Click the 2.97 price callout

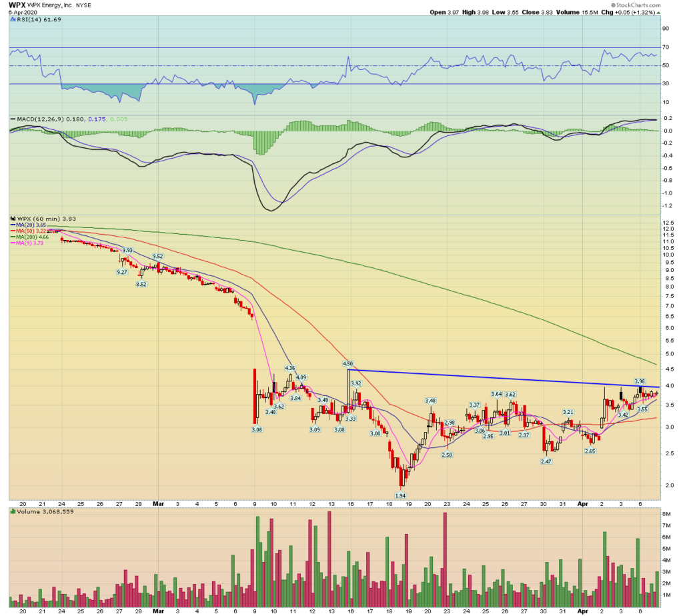coord(524,435)
